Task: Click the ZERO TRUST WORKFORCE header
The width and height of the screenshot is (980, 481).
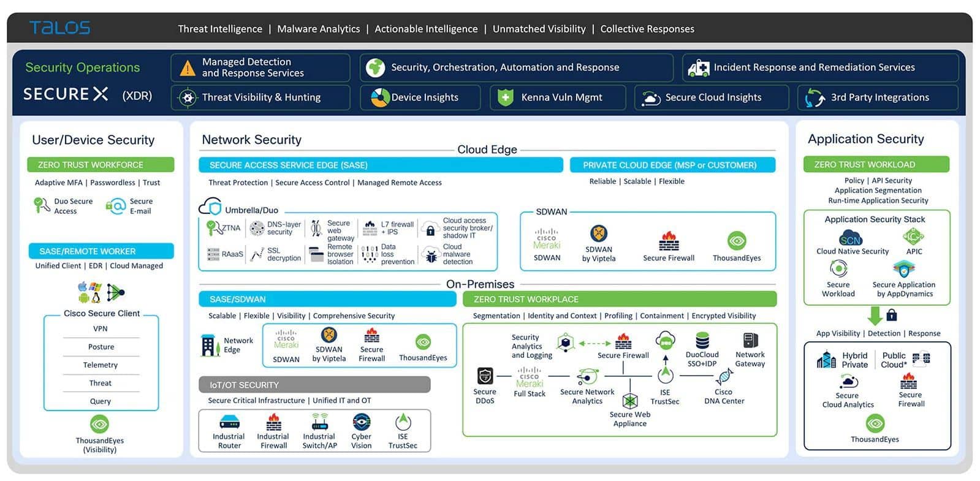Action: (x=101, y=165)
